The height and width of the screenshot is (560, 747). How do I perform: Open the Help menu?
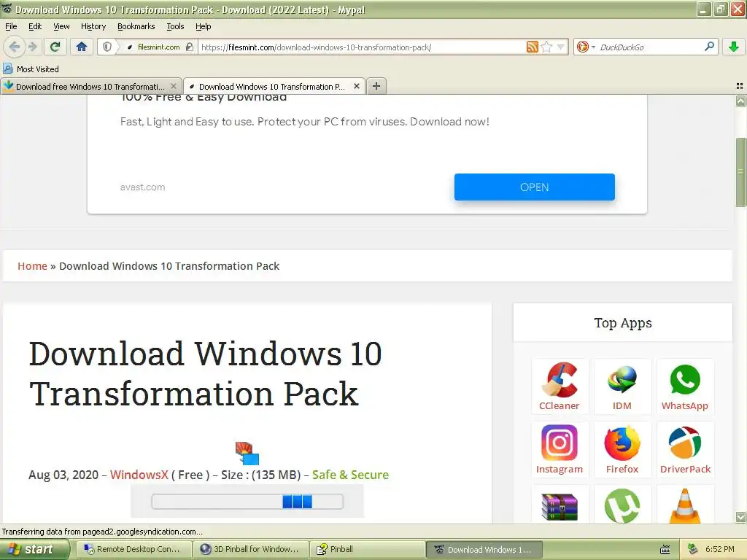[203, 26]
